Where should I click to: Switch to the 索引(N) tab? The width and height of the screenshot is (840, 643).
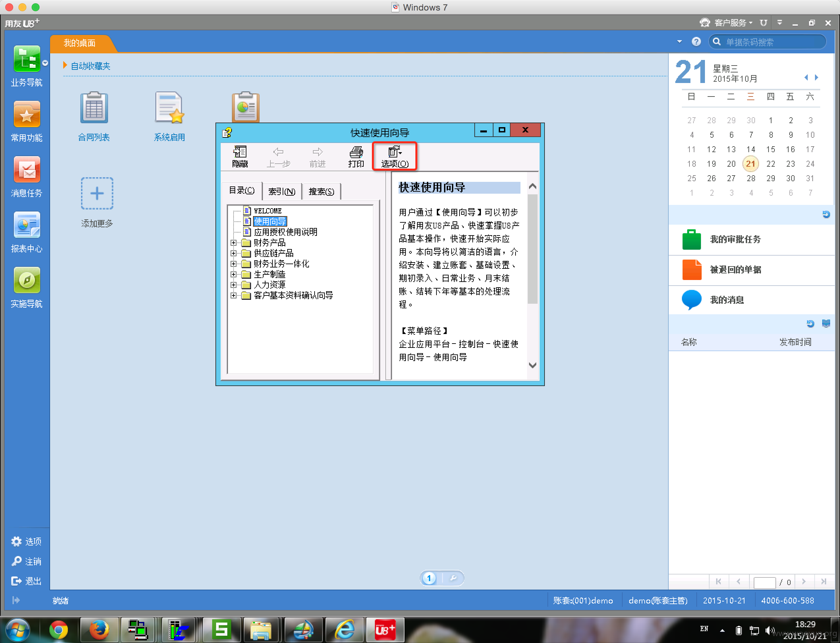[282, 191]
